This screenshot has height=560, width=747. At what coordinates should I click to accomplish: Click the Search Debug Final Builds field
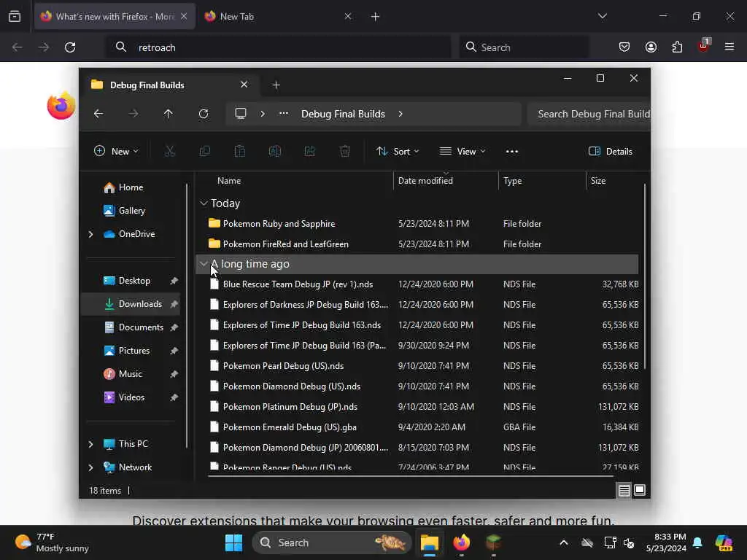point(589,114)
